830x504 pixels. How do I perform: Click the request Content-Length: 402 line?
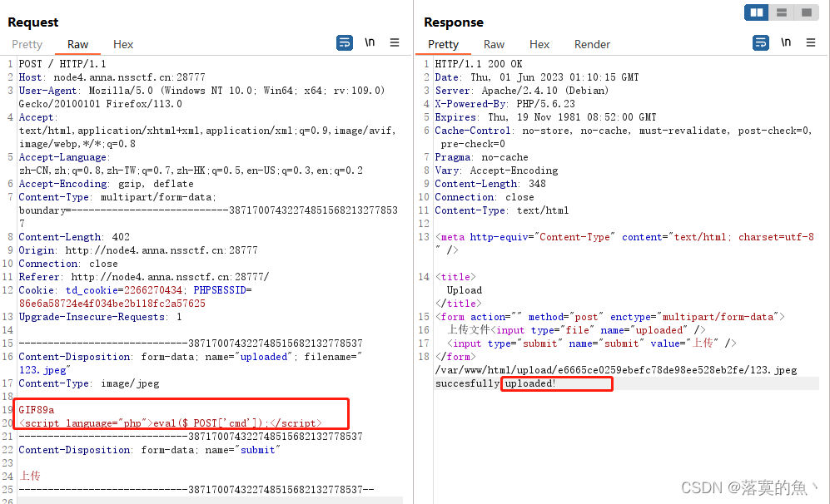click(74, 237)
